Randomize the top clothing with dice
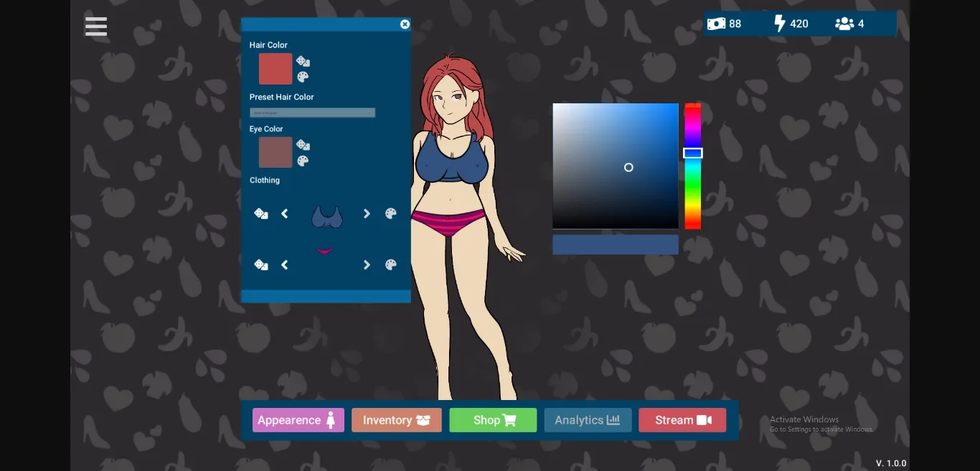The height and width of the screenshot is (471, 980). tap(261, 214)
